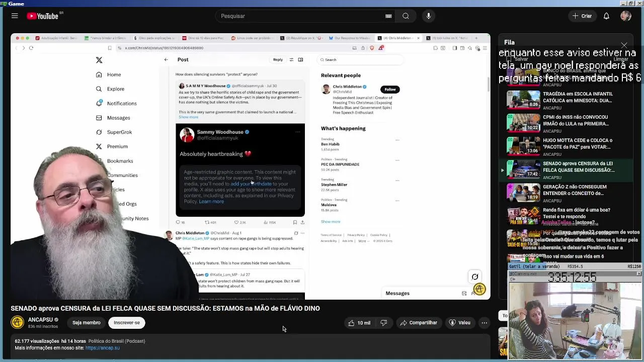
Task: Click the Reply button in Post header
Action: click(278, 60)
